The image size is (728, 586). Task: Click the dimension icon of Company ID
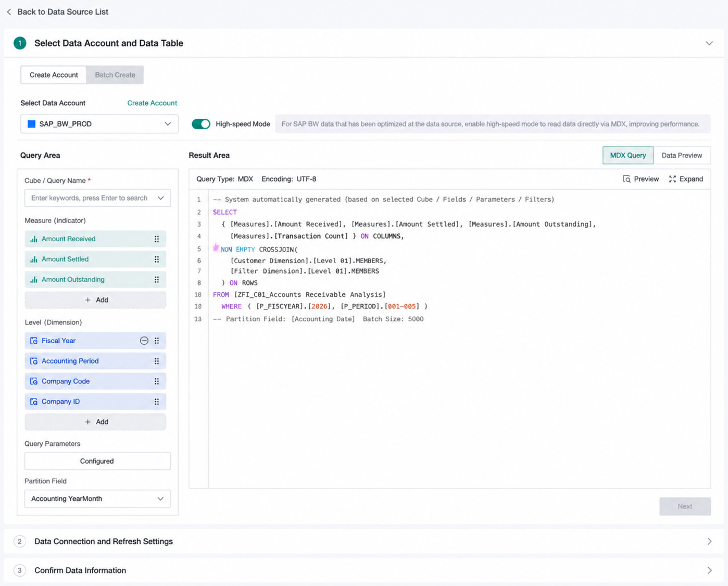point(34,402)
